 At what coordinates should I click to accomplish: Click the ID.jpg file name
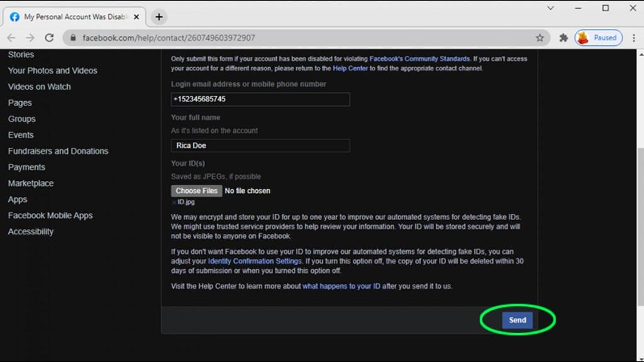(186, 202)
